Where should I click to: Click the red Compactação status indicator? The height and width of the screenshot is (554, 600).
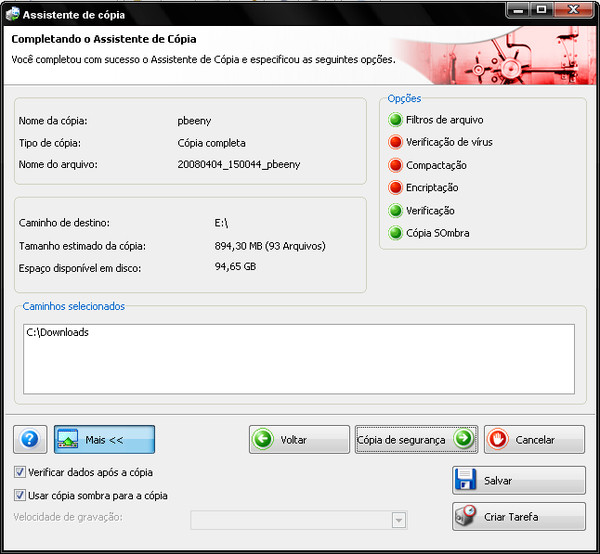pyautogui.click(x=395, y=165)
